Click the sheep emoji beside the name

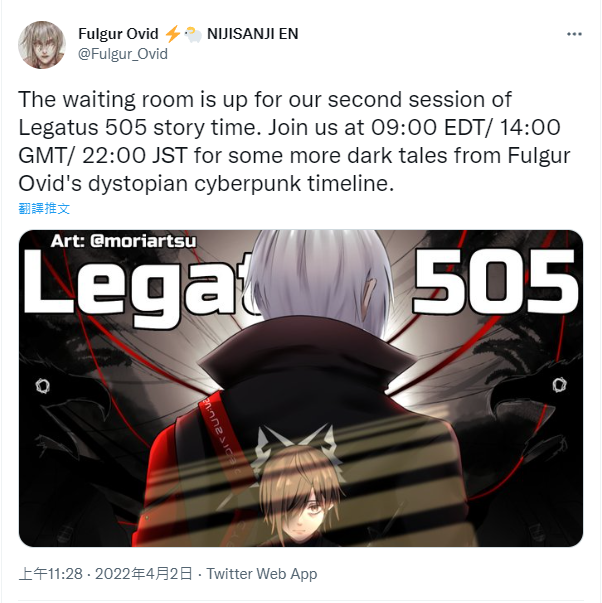point(193,34)
